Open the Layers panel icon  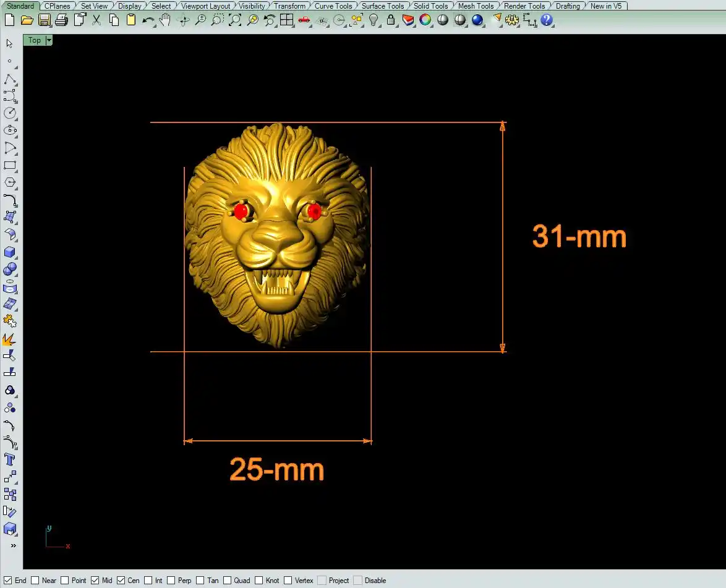[408, 20]
